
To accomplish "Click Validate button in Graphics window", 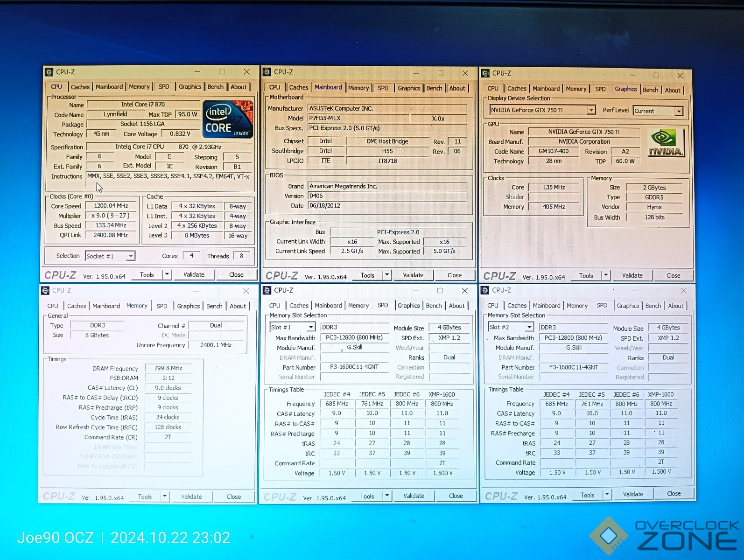I will pyautogui.click(x=632, y=275).
